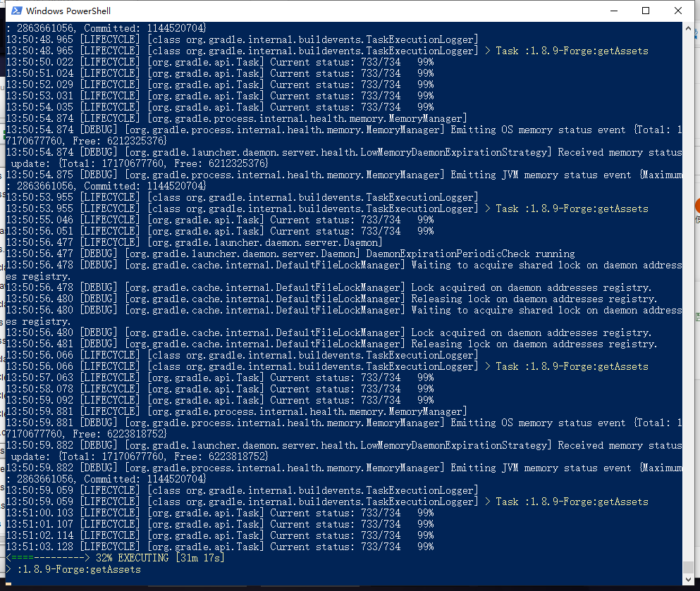Click the elapsed time "[31m 17s]"
The width and height of the screenshot is (700, 591).
pos(200,558)
